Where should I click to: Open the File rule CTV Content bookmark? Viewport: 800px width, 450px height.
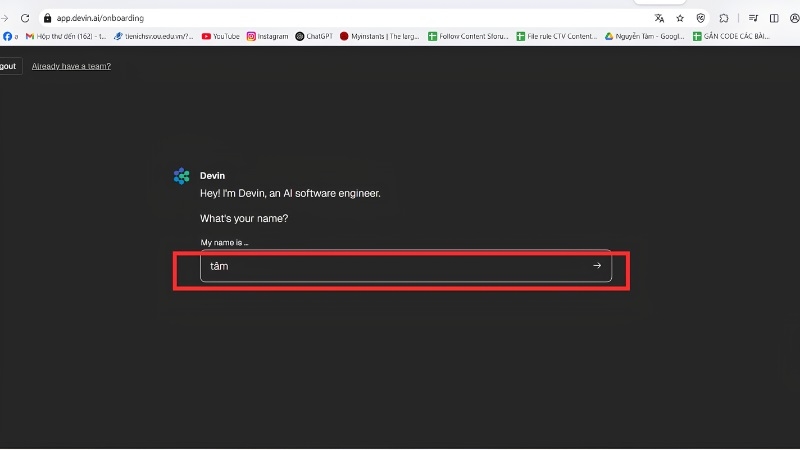click(557, 36)
